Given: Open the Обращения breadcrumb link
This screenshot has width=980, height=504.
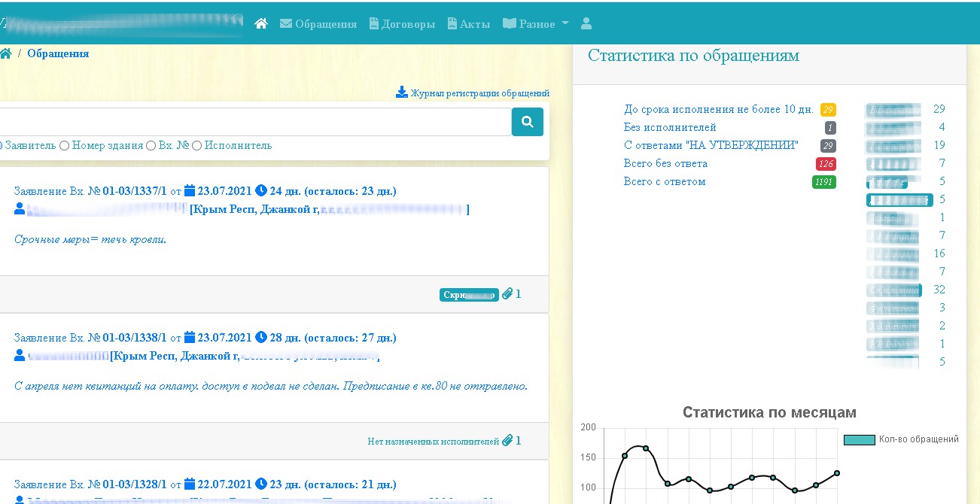Looking at the screenshot, I should 58,53.
